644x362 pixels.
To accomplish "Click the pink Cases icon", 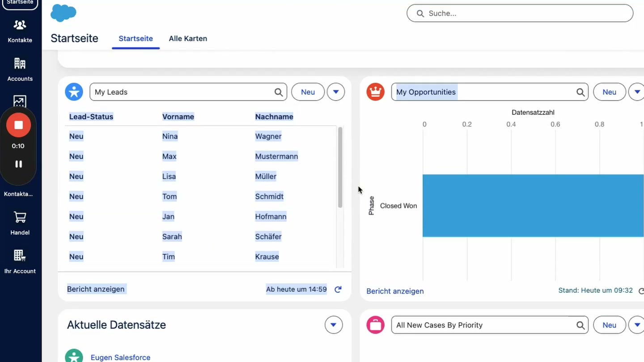I will coord(375,325).
